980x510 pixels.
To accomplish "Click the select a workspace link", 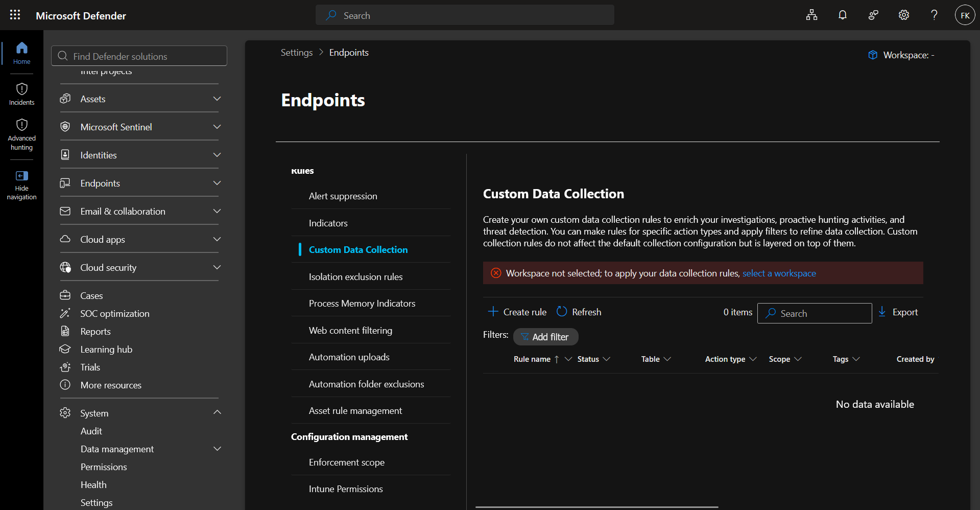I will (779, 273).
